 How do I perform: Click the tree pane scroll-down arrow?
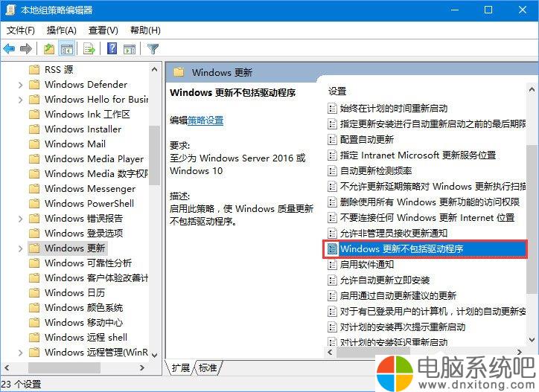[x=155, y=355]
